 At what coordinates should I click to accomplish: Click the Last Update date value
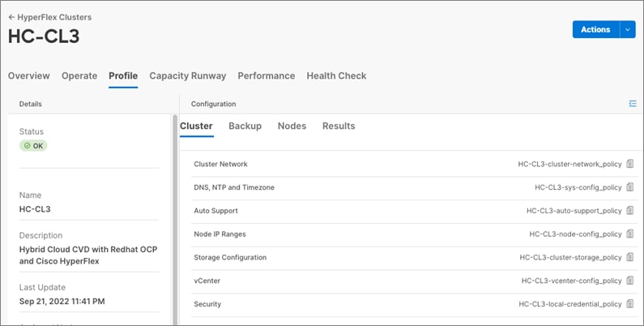pos(62,302)
